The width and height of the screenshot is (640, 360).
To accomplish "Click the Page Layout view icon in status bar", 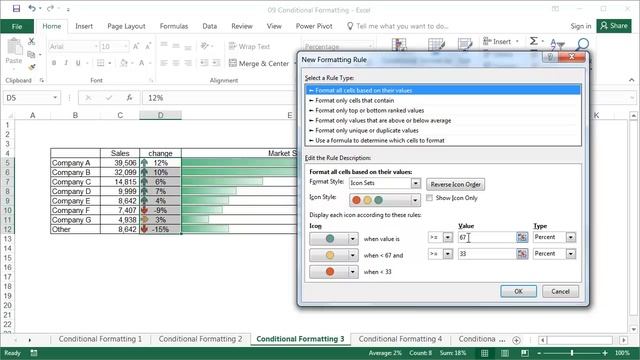I will 505,353.
